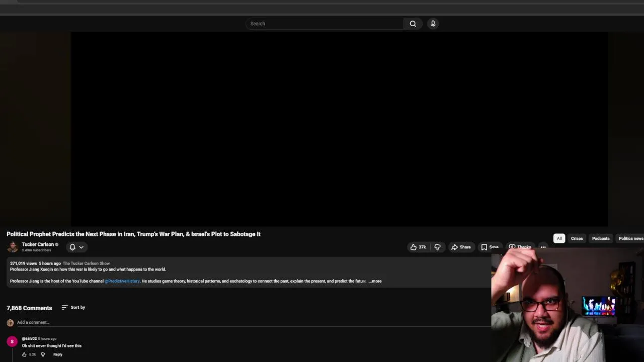Screen dimensions: 644x362
Task: Like the video with thumbs up
Action: point(418,247)
